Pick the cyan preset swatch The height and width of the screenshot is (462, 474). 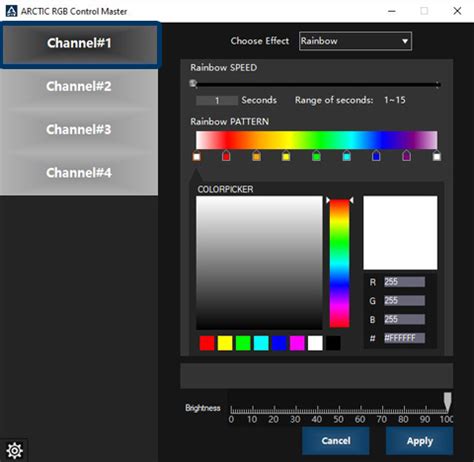(261, 343)
